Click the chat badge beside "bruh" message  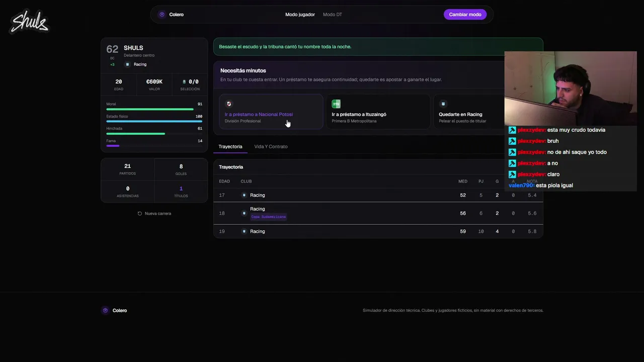pyautogui.click(x=512, y=141)
